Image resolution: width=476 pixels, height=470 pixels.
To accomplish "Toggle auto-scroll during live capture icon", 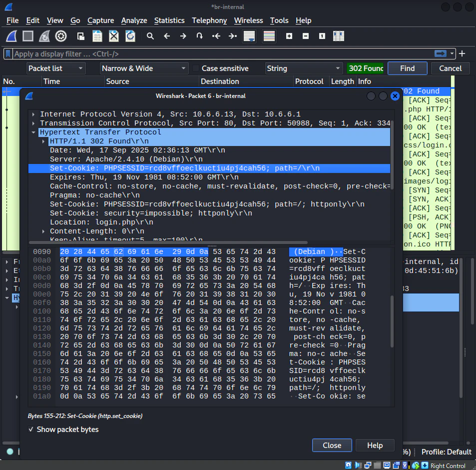I will pyautogui.click(x=249, y=36).
